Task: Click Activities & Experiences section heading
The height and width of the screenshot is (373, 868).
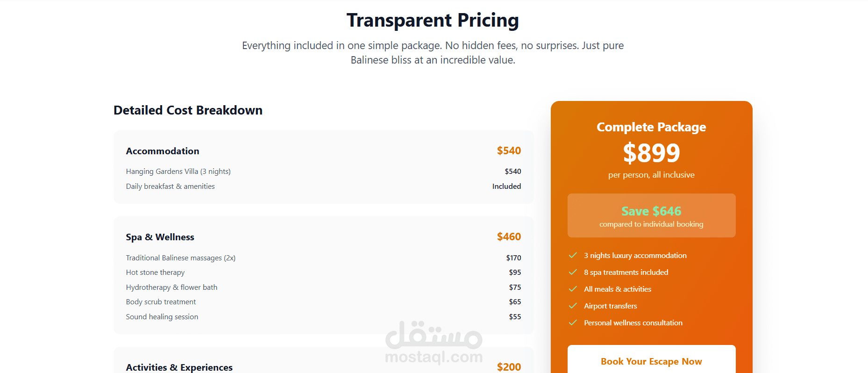Action: (179, 367)
